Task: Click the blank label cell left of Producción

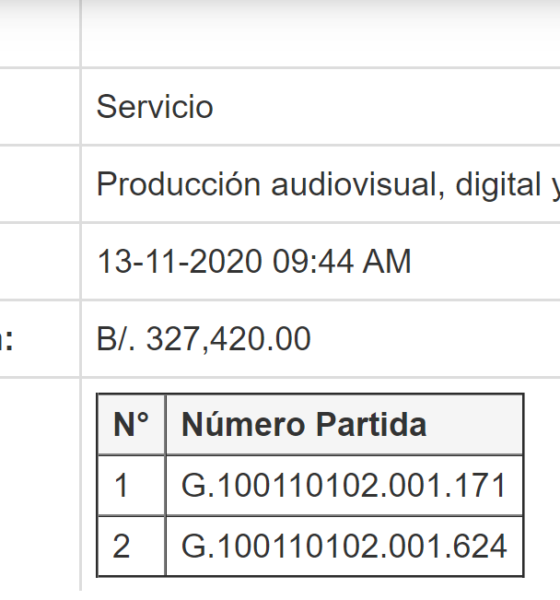Action: click(39, 184)
